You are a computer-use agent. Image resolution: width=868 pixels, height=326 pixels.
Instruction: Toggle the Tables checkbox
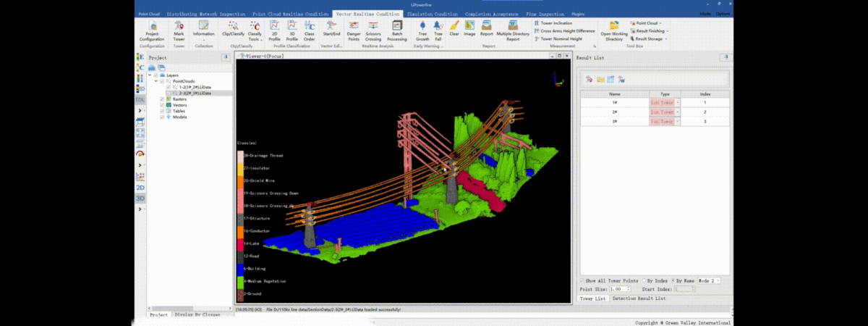161,111
